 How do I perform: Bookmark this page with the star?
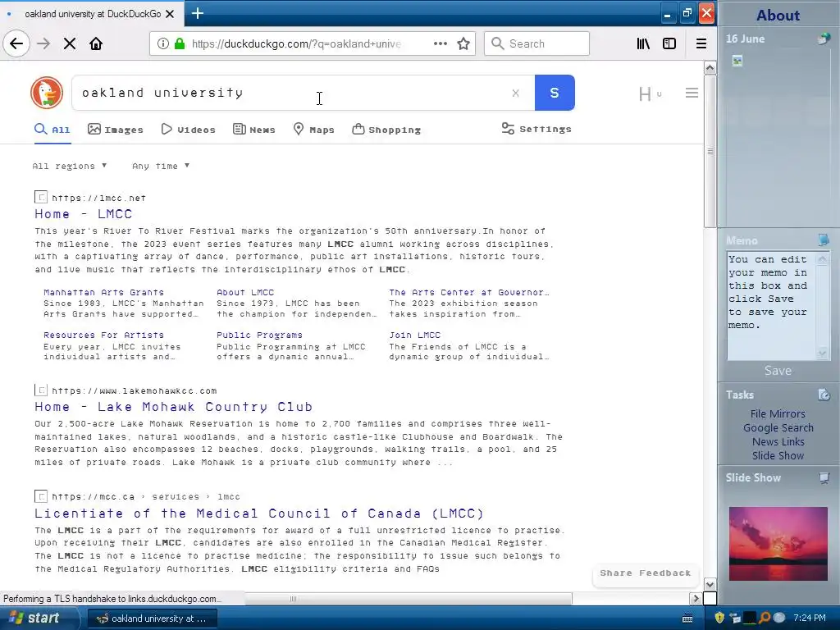463,43
